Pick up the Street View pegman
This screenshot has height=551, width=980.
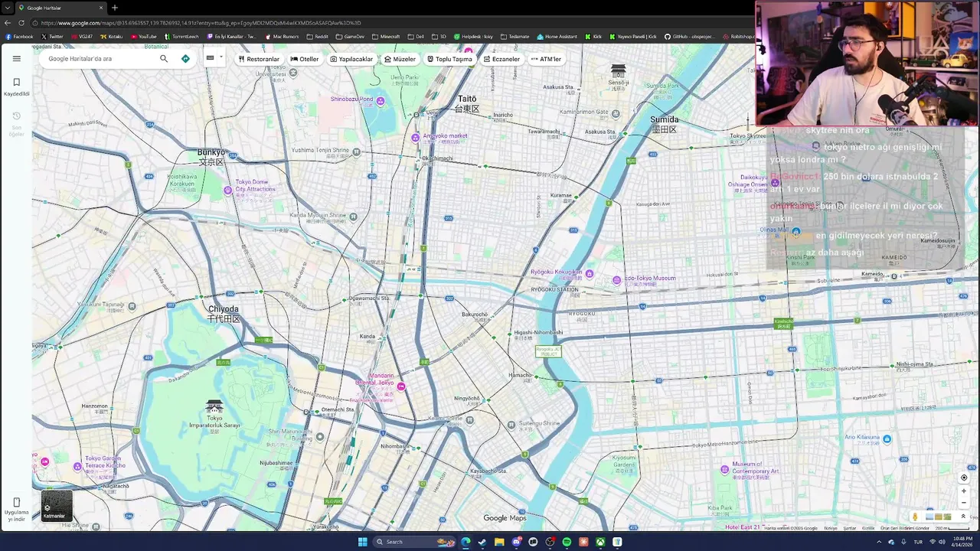[x=915, y=517]
